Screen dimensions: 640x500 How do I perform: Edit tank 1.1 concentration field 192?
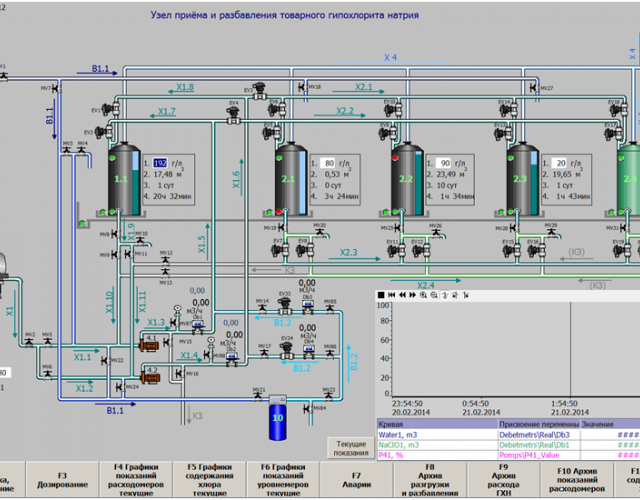pos(160,162)
